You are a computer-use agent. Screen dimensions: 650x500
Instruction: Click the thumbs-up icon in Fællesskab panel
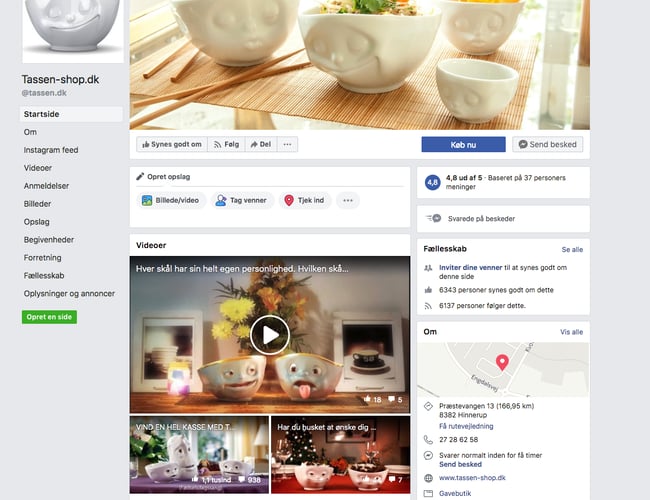(428, 290)
